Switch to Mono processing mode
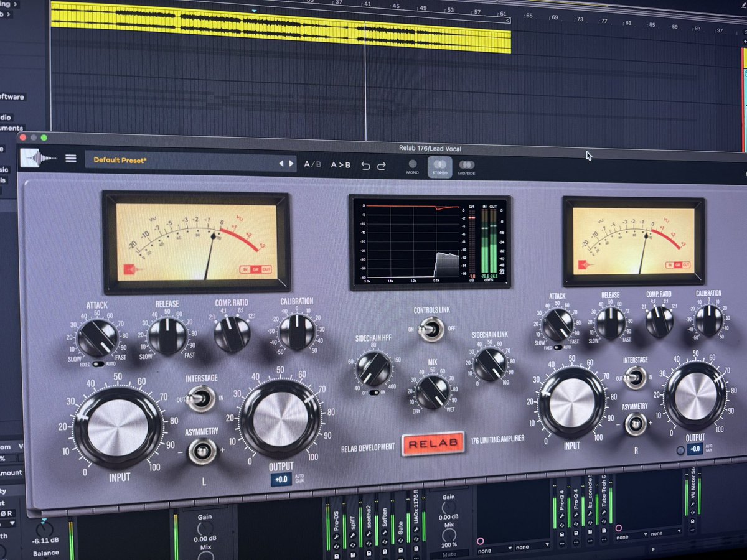Viewport: 747px width, 560px height. click(412, 167)
